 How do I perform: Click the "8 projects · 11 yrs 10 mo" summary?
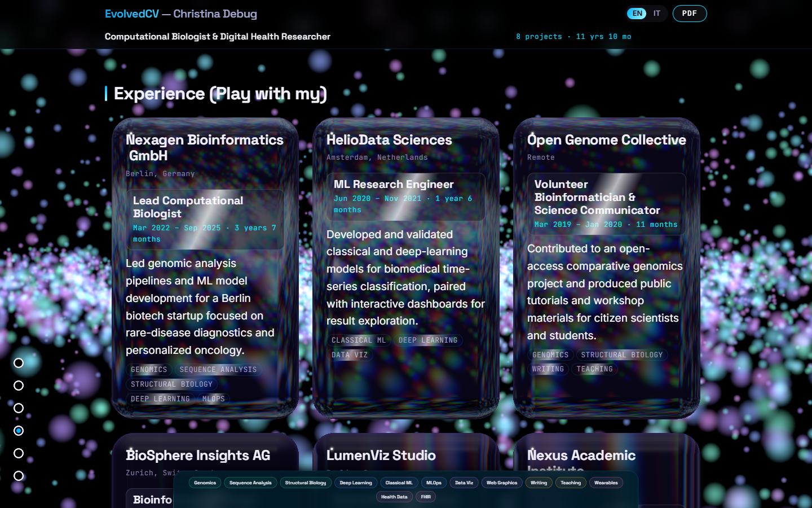pos(573,37)
